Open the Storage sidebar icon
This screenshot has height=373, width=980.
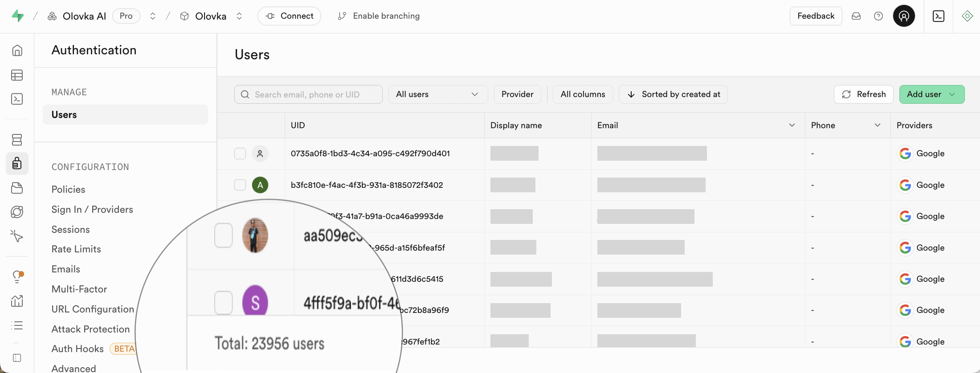(x=17, y=188)
